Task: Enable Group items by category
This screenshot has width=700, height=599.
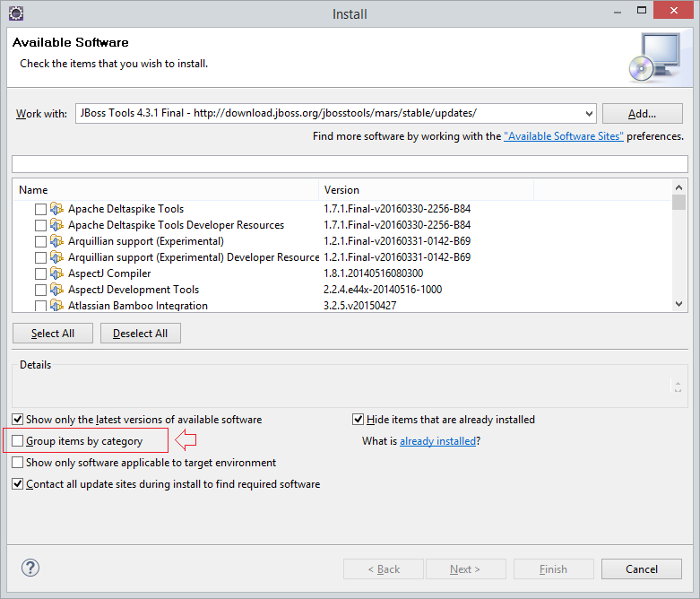Action: [x=17, y=440]
